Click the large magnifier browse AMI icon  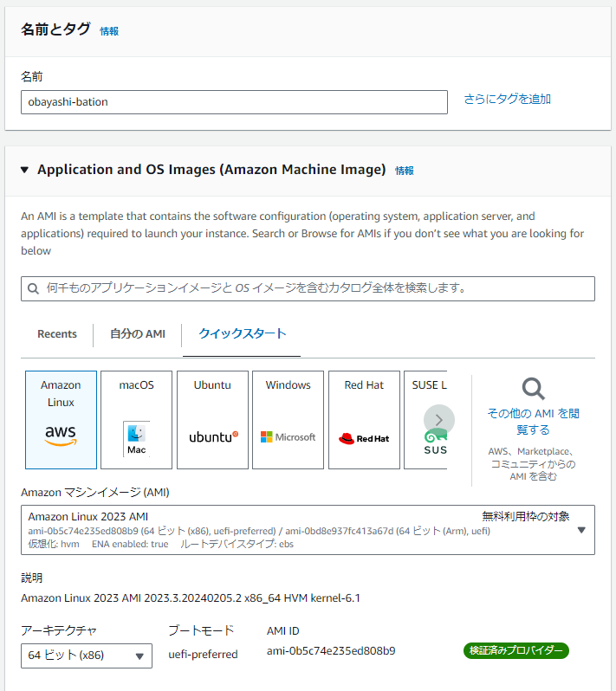533,389
